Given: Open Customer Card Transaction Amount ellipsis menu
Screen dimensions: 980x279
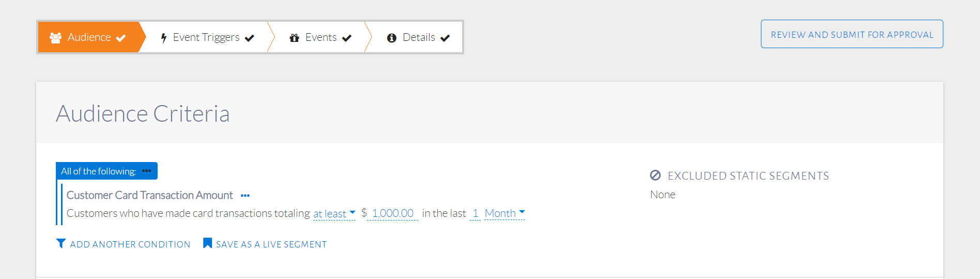Looking at the screenshot, I should point(245,196).
